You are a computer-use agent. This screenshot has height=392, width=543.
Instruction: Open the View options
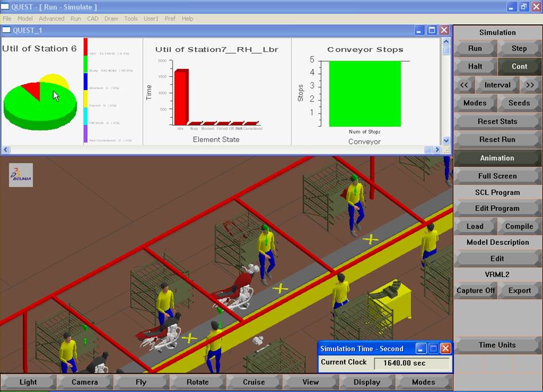[x=310, y=382]
